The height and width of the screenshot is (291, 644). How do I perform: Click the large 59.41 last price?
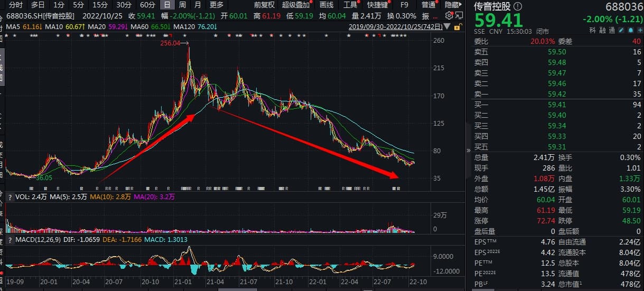499,20
